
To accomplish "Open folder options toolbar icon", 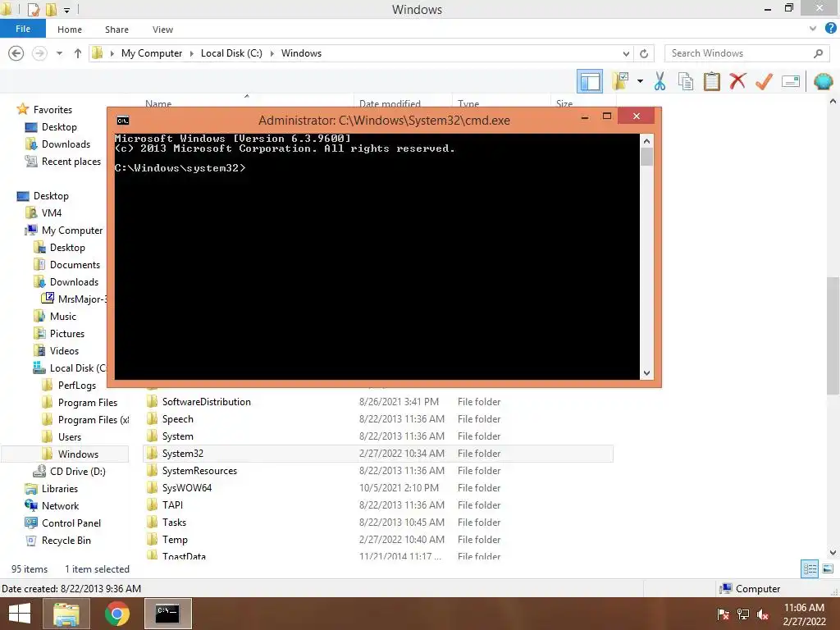I will (620, 81).
